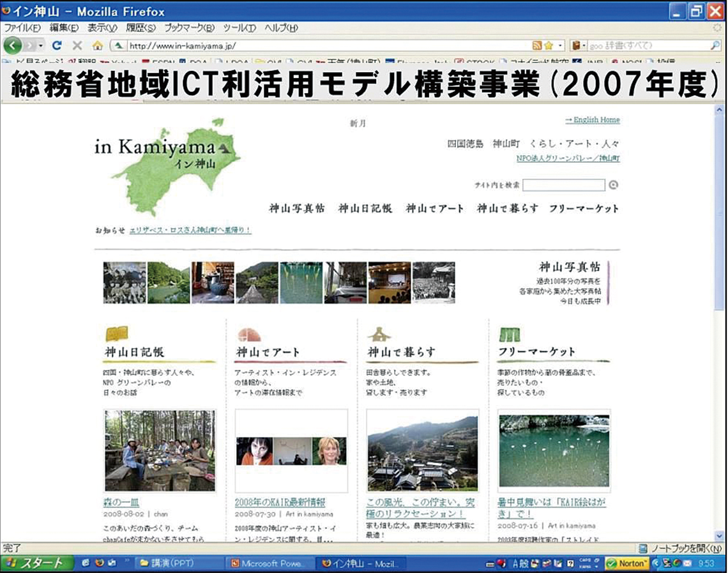728x573 pixels.
Task: Open the search engine dropdown
Action: pyautogui.click(x=579, y=45)
